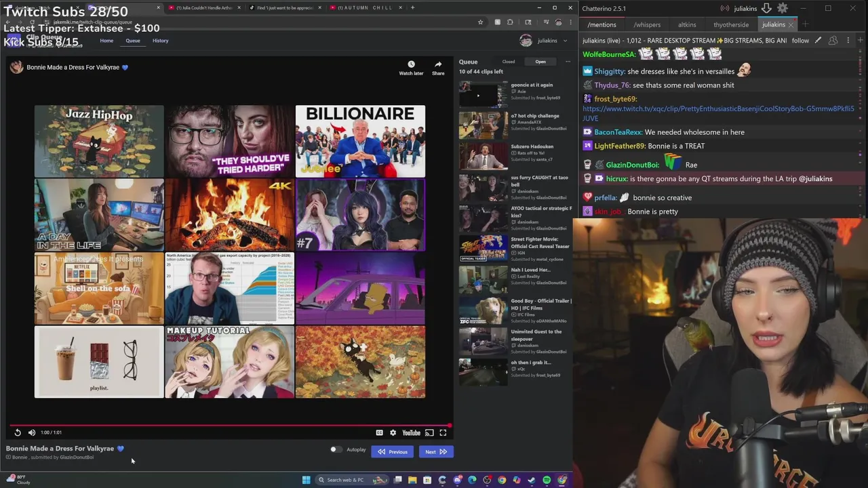
Task: Open the Home page of Clip Queue
Action: (106, 41)
